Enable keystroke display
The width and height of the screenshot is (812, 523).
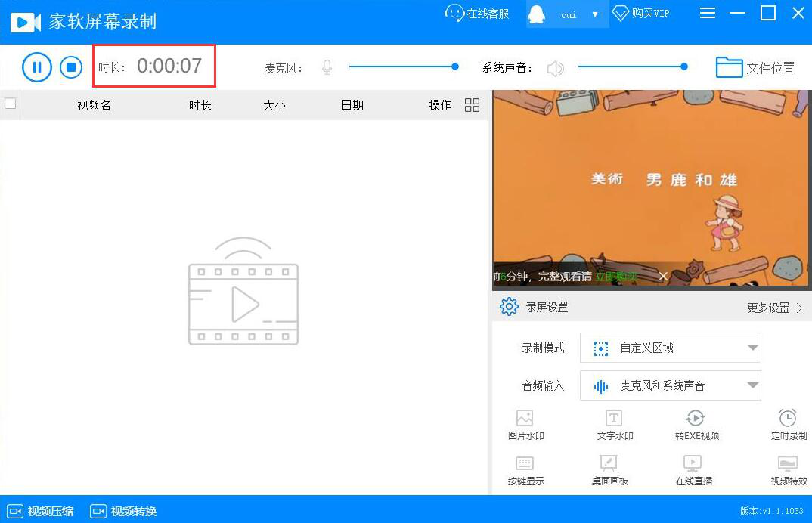[x=525, y=470]
